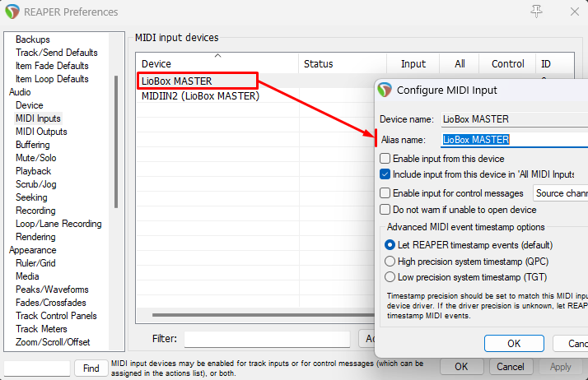
Task: Select Low precision system timestamp (TGT)
Action: pos(390,277)
